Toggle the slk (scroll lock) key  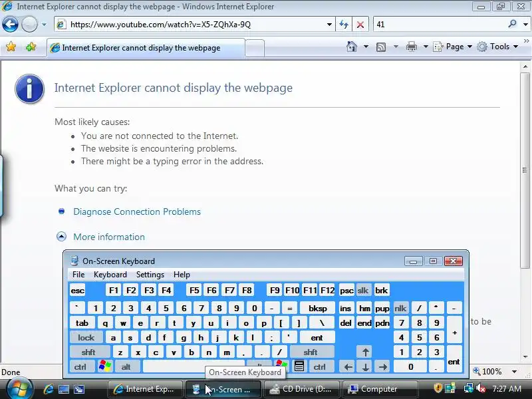click(x=362, y=291)
